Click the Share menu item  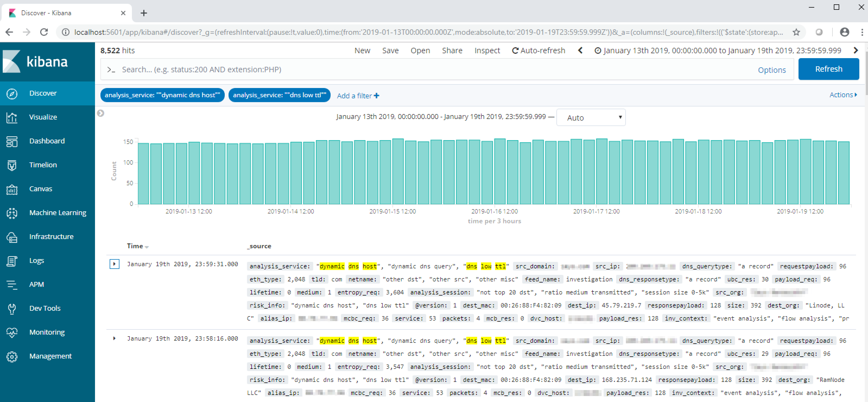point(452,51)
